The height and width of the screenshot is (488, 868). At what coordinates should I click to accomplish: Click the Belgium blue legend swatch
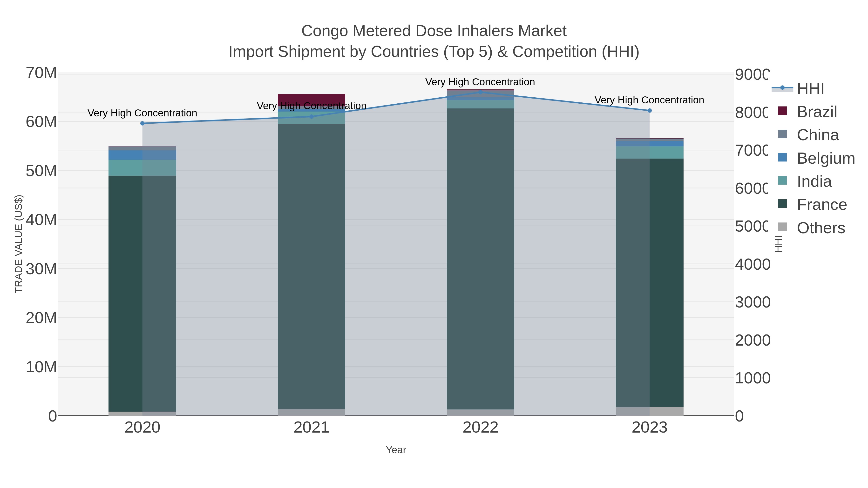[x=782, y=157]
